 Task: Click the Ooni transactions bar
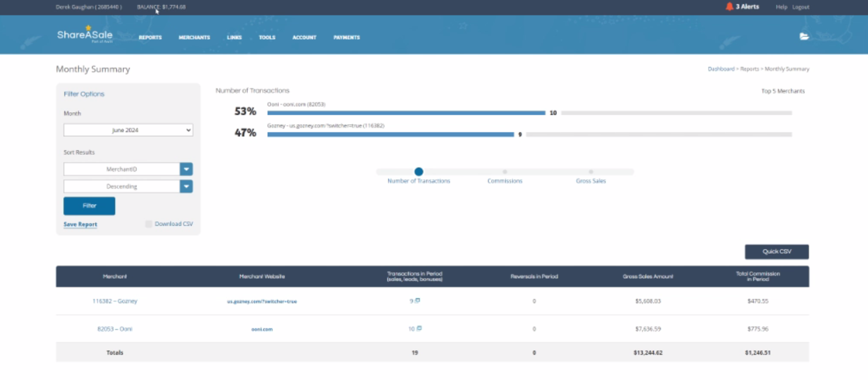click(407, 113)
